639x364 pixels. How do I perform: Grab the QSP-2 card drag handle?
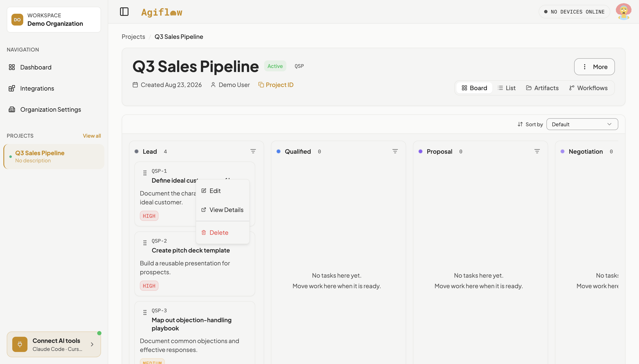pos(145,243)
